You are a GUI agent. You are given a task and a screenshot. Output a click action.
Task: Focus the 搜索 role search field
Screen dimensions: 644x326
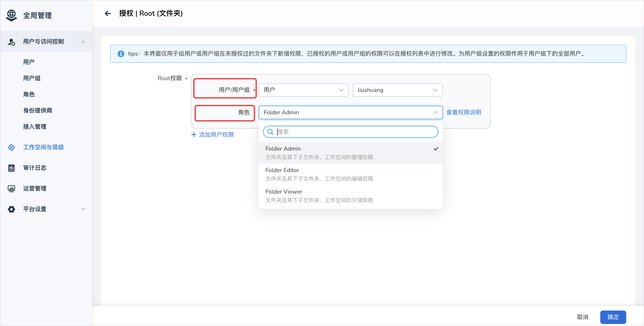350,132
